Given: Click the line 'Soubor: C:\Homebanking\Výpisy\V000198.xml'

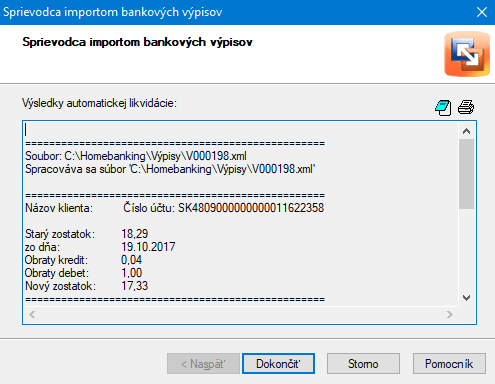Looking at the screenshot, I should click(x=136, y=156).
